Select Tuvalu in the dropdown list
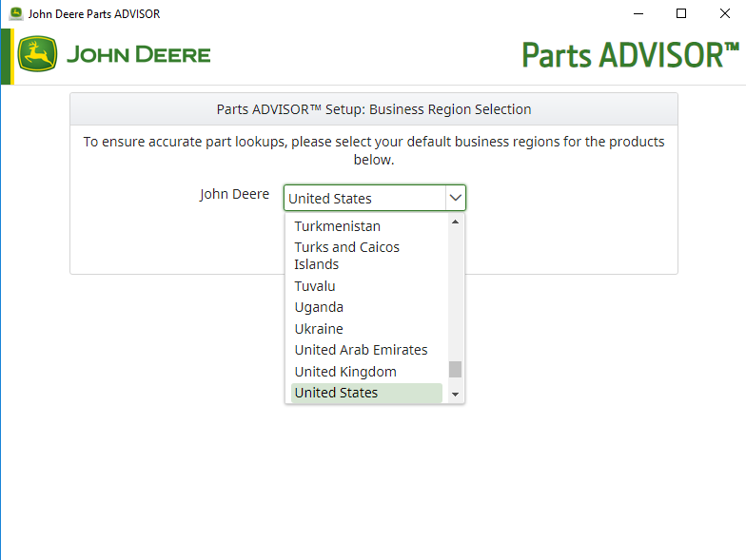This screenshot has width=746, height=560. point(315,286)
